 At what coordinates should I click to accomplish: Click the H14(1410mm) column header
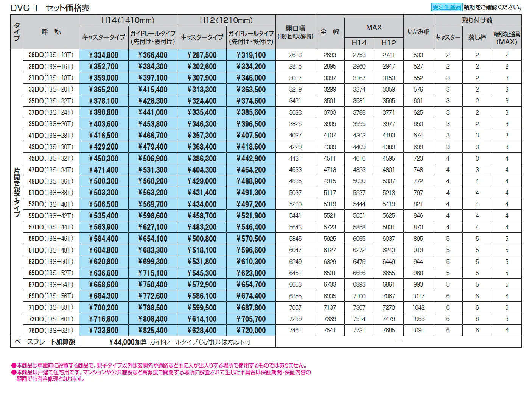128,20
